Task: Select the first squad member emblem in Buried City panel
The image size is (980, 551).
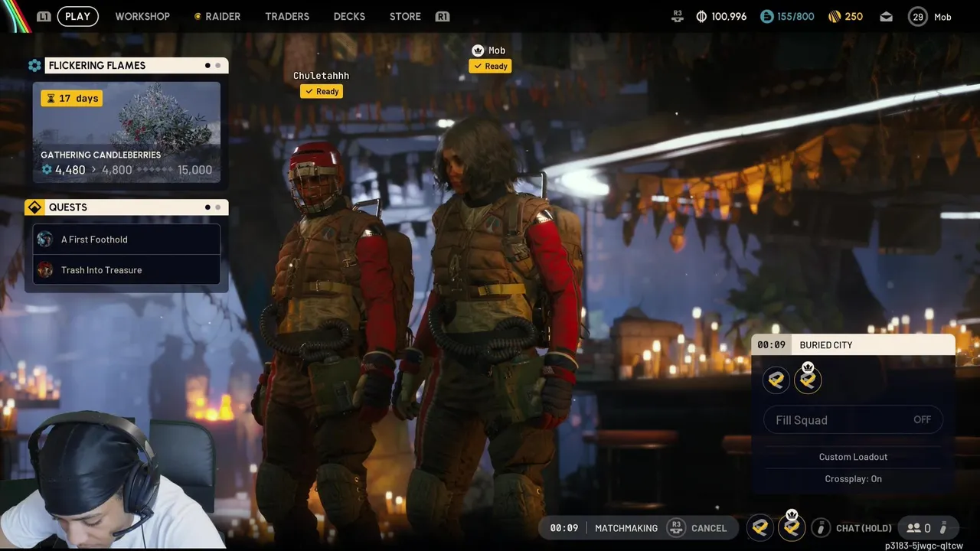Action: (776, 380)
